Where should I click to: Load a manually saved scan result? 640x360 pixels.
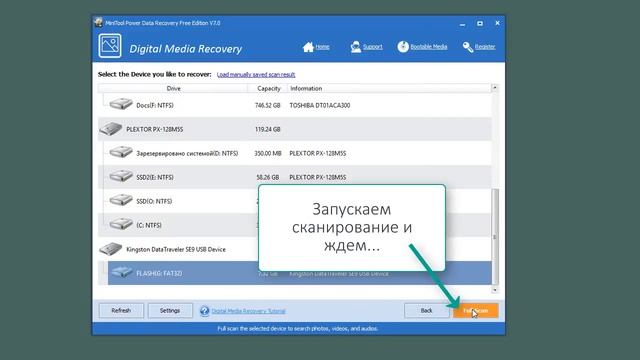(x=256, y=75)
